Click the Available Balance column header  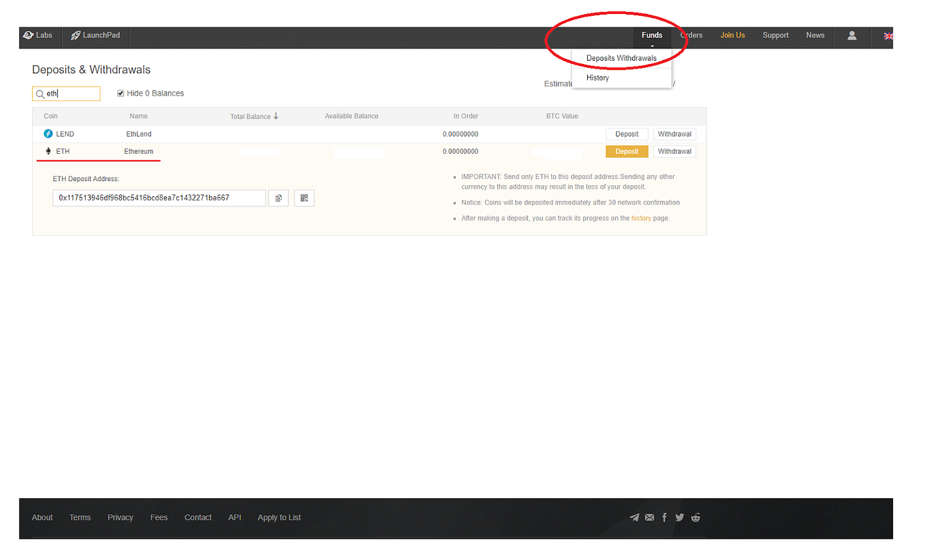click(351, 116)
